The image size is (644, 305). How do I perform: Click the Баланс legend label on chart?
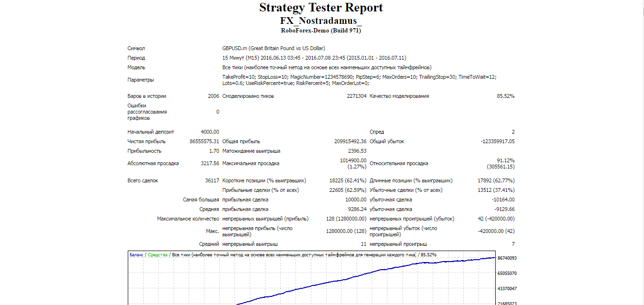coord(136,255)
